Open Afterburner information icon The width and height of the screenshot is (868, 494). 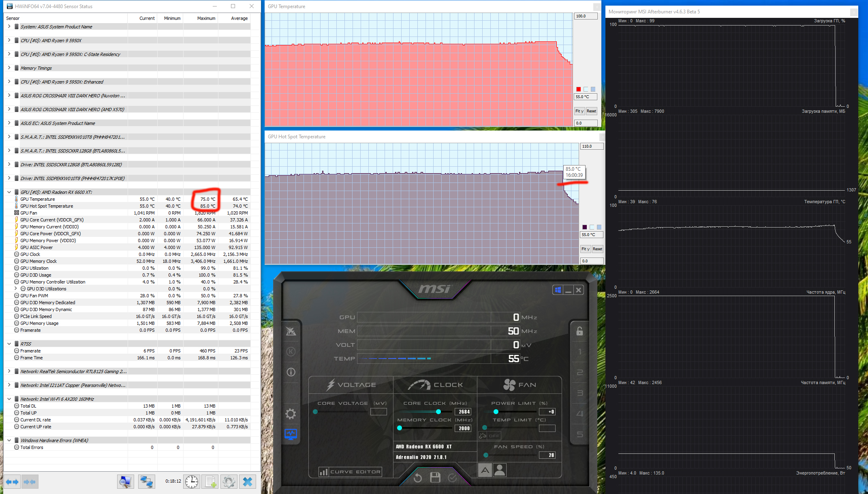pos(291,372)
